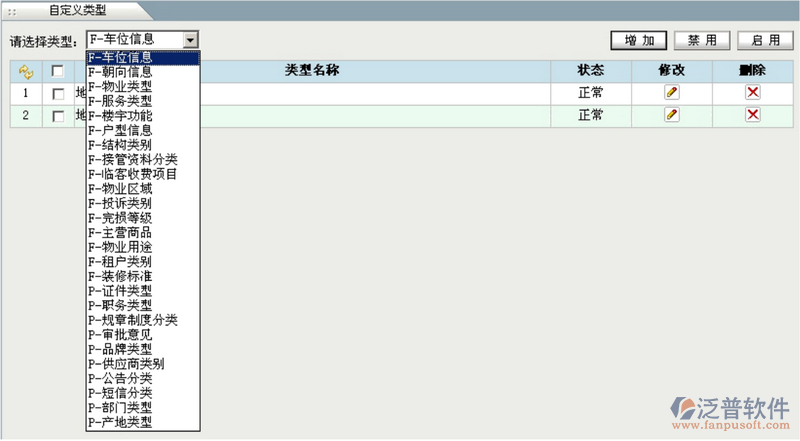
Task: Choose F-户型信息 in dropdown list
Action: coord(143,131)
